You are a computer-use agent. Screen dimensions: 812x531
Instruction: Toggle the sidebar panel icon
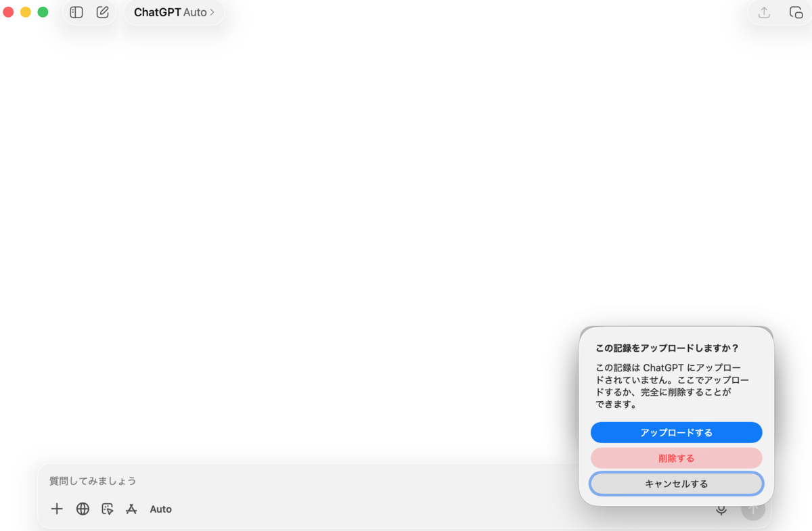click(76, 12)
